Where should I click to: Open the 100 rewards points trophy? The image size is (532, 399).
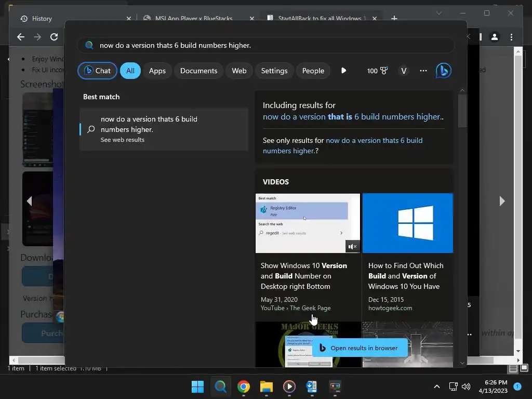[x=377, y=71]
